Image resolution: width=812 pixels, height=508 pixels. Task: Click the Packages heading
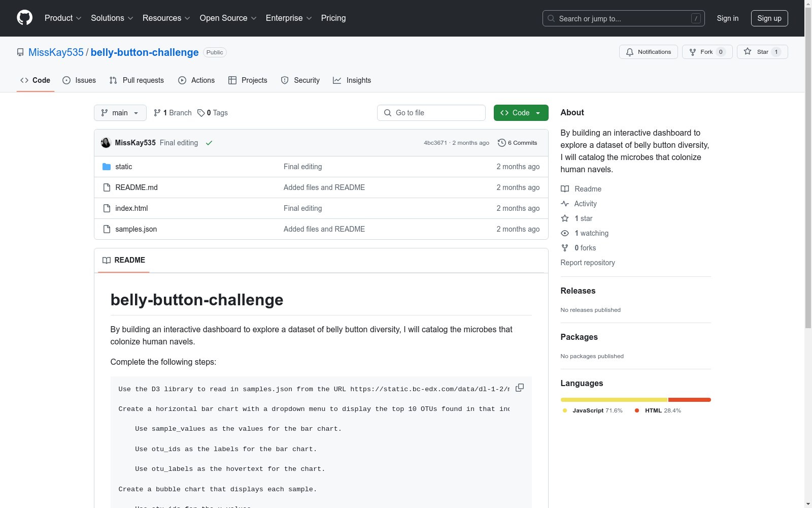[x=579, y=337]
